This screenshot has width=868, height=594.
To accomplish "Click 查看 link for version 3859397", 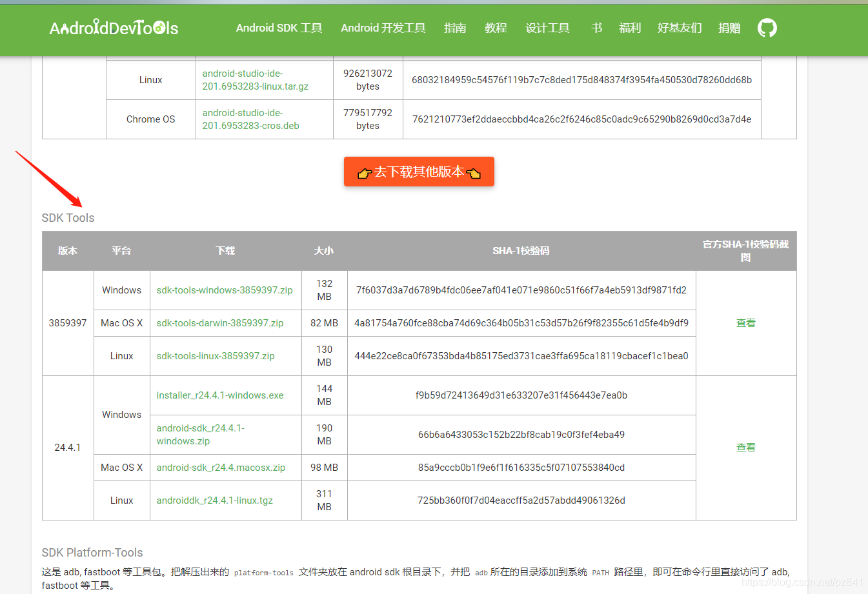I will pos(746,323).
